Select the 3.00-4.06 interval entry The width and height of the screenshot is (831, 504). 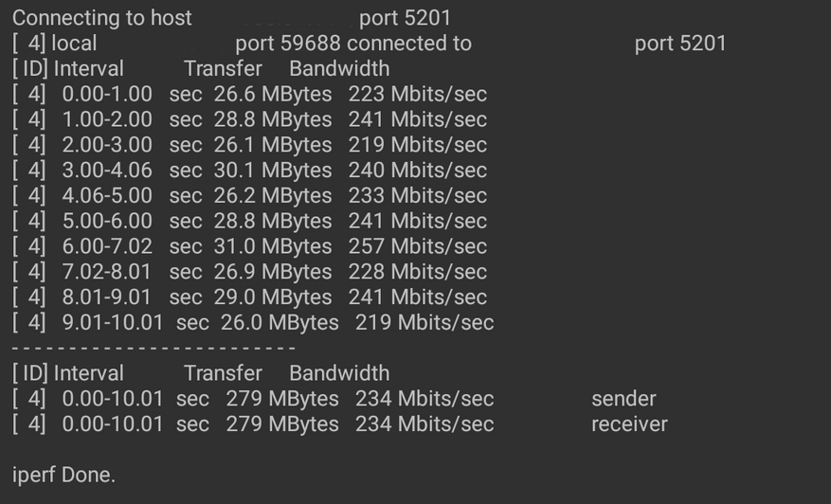pos(106,171)
